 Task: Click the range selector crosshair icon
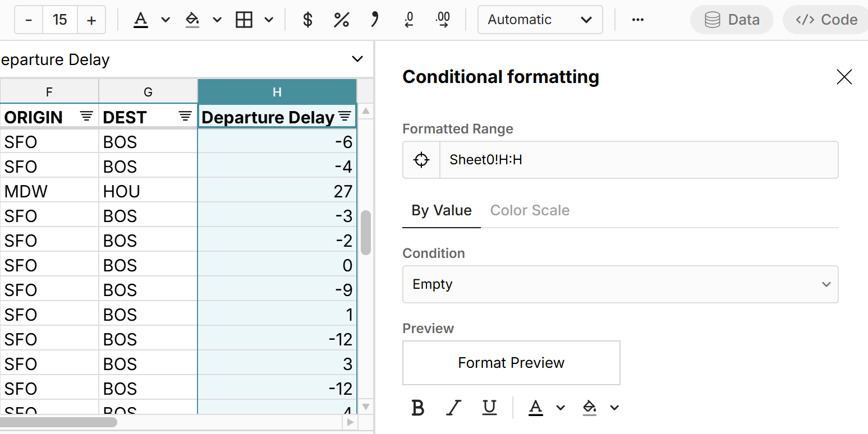pyautogui.click(x=421, y=160)
